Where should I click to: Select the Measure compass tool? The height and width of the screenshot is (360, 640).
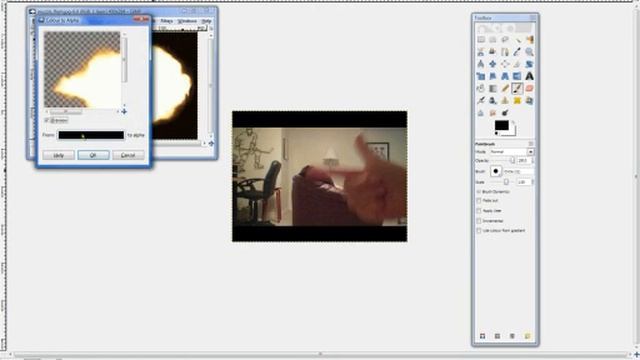481,64
